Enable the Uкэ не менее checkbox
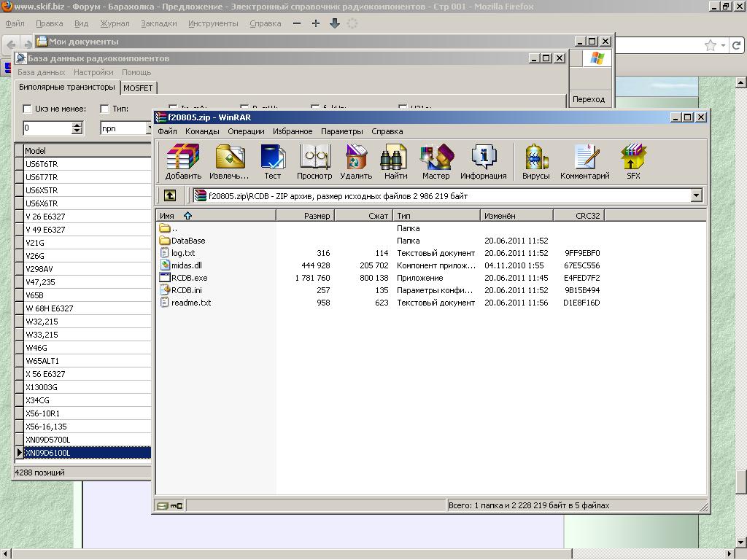 (28, 109)
